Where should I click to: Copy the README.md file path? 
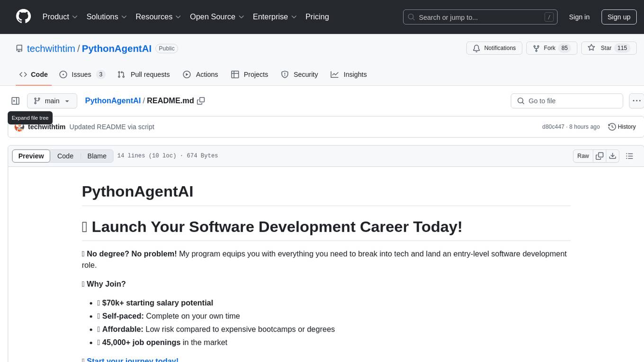[x=201, y=101]
